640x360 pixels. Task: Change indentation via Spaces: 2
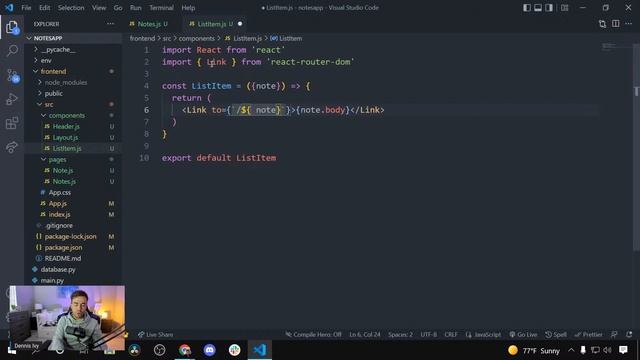point(400,335)
